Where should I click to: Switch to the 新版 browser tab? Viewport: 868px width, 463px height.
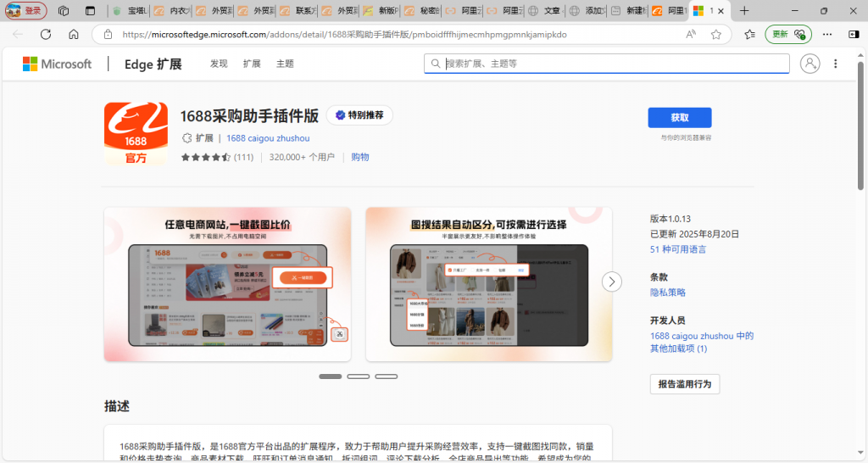coord(381,10)
